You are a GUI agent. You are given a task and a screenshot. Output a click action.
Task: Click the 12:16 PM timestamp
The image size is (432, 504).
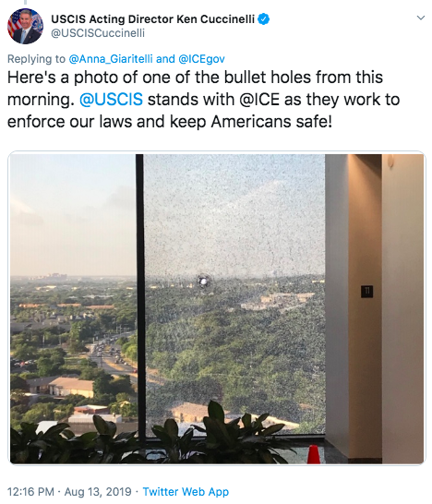click(x=30, y=491)
